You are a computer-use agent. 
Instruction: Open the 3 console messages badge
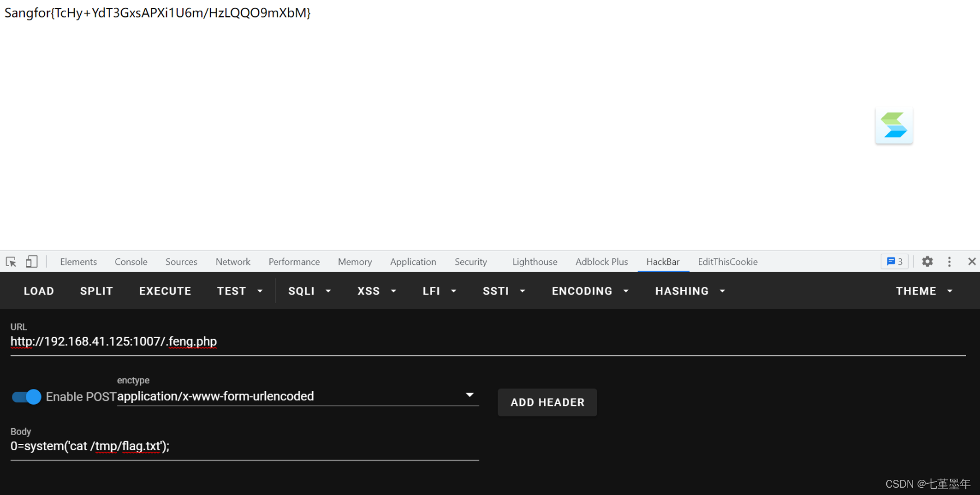pos(895,262)
